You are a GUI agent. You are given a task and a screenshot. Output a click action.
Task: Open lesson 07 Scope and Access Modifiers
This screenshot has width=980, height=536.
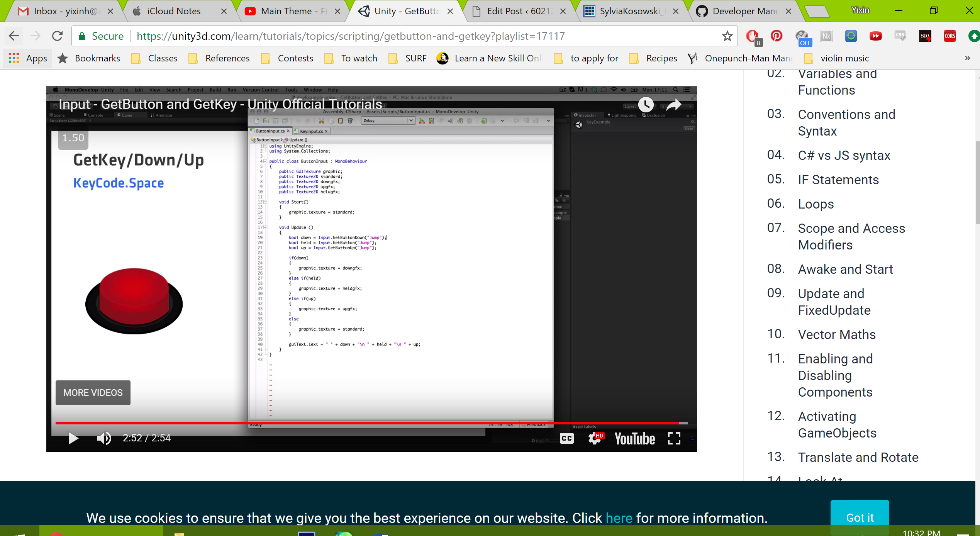(851, 236)
